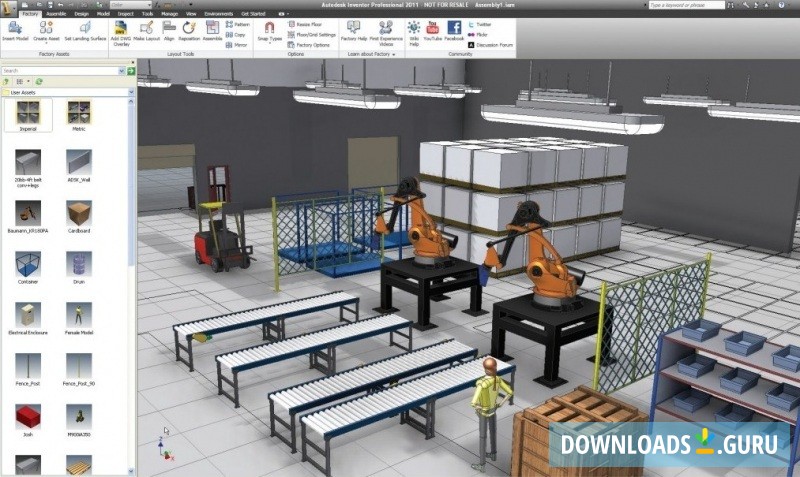800x477 pixels.
Task: Select the Drum asset
Action: coord(79,268)
